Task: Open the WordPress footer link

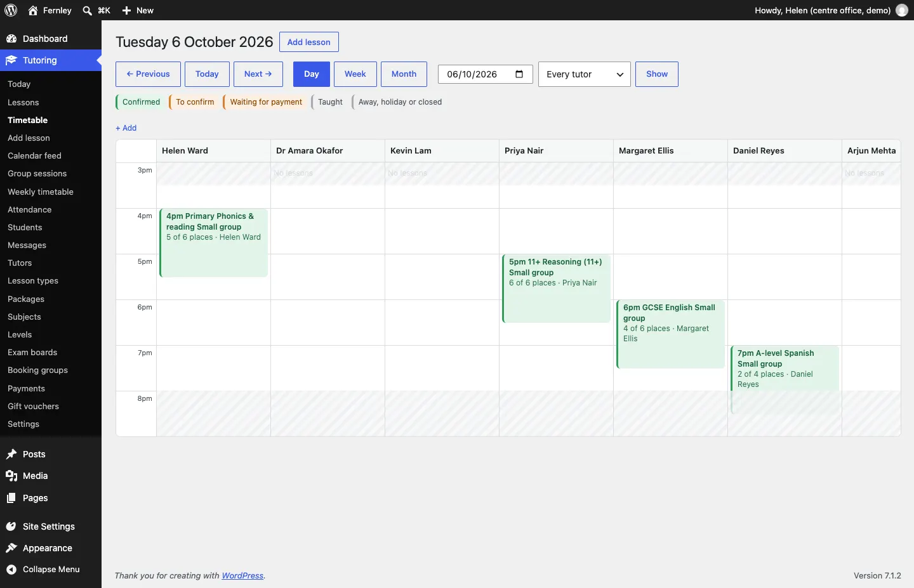Action: pyautogui.click(x=242, y=576)
